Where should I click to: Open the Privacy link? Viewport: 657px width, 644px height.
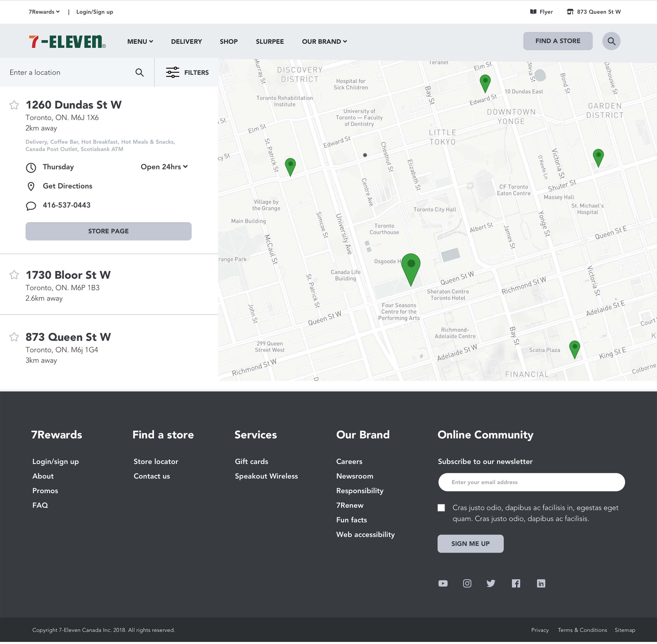click(540, 630)
